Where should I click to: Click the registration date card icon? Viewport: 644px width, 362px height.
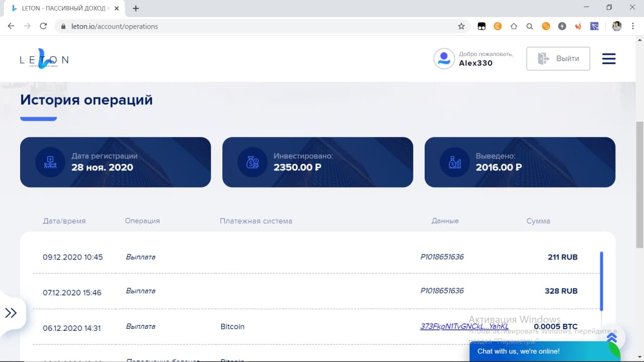coord(50,162)
